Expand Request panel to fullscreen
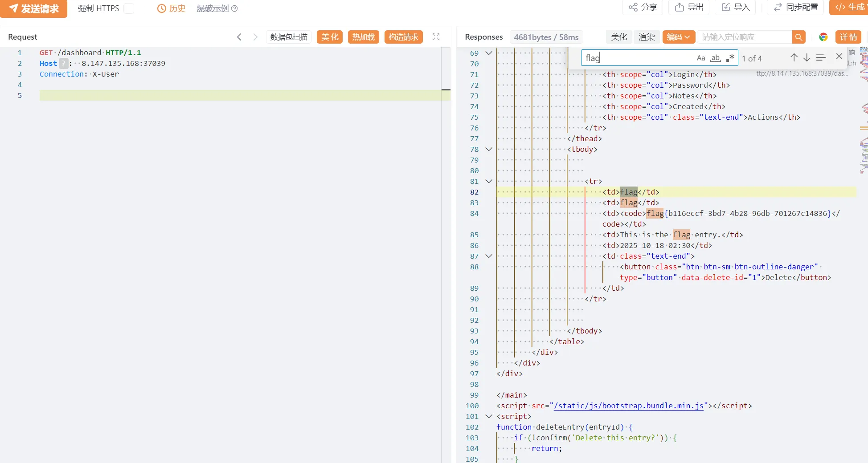 (436, 37)
